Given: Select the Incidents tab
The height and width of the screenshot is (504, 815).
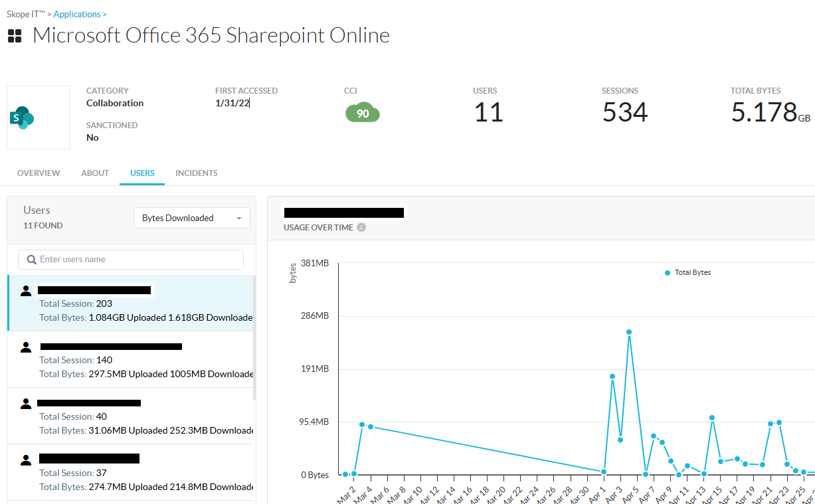Looking at the screenshot, I should click(x=196, y=173).
